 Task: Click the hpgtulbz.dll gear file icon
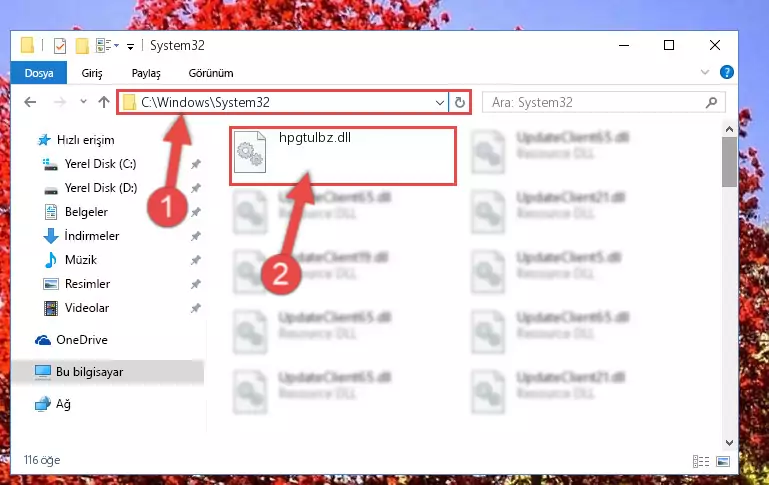[x=250, y=152]
